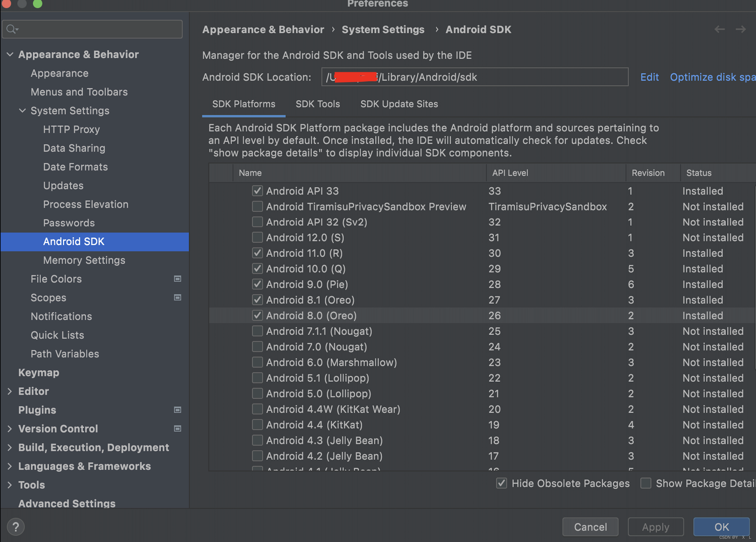Click the Android SDK Location path field
The width and height of the screenshot is (756, 542).
[x=475, y=77]
